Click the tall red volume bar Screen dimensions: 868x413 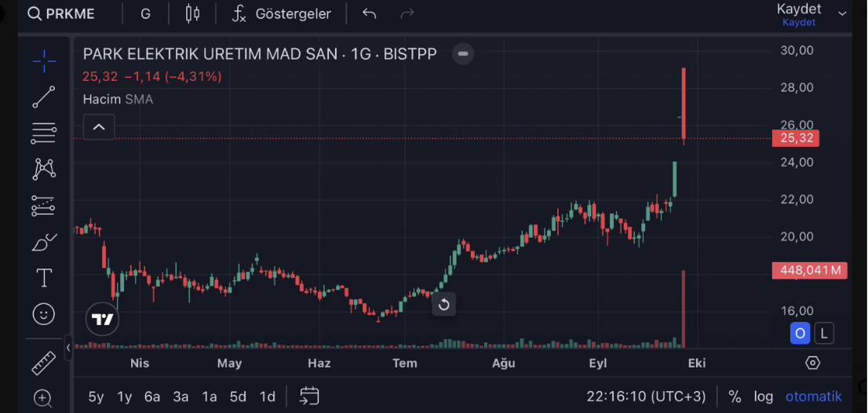pos(684,309)
